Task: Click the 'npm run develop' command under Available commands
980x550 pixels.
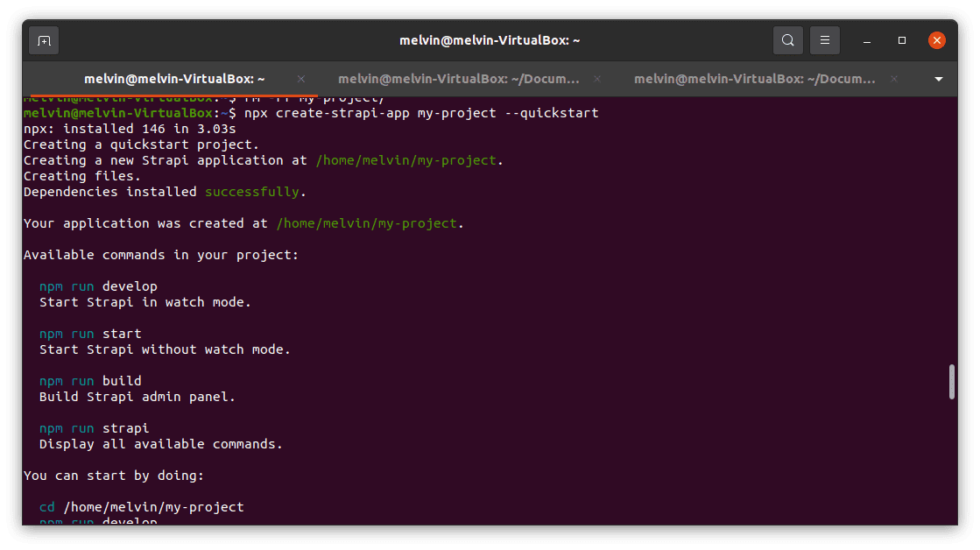Action: tap(98, 286)
